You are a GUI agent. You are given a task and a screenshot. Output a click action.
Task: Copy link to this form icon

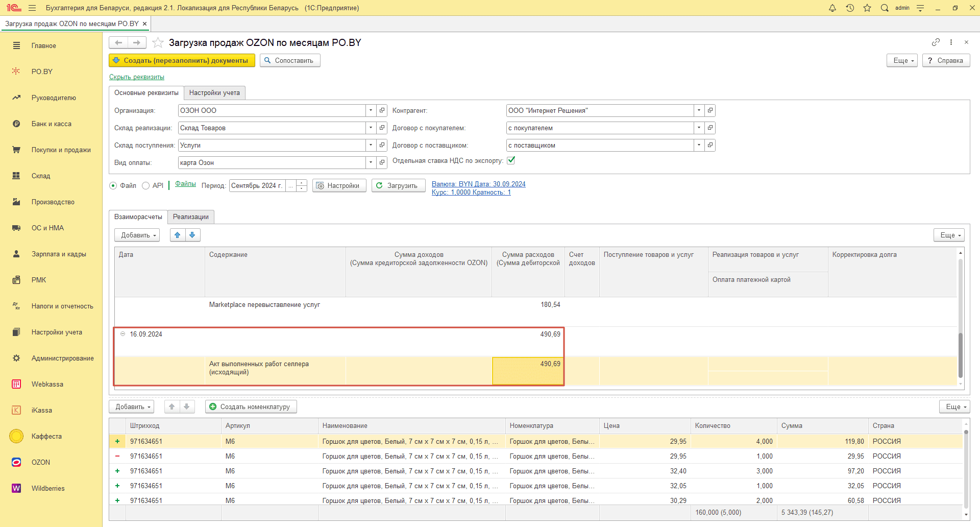tap(936, 42)
